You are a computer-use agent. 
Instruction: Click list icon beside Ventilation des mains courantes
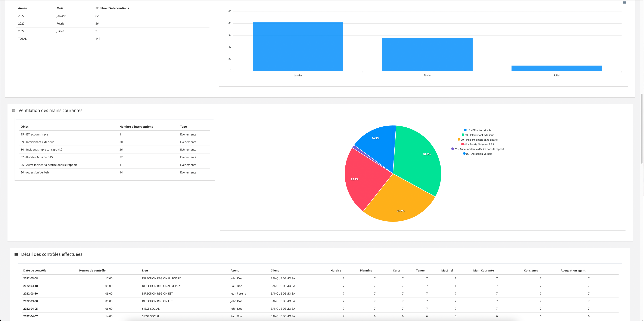[x=13, y=111]
